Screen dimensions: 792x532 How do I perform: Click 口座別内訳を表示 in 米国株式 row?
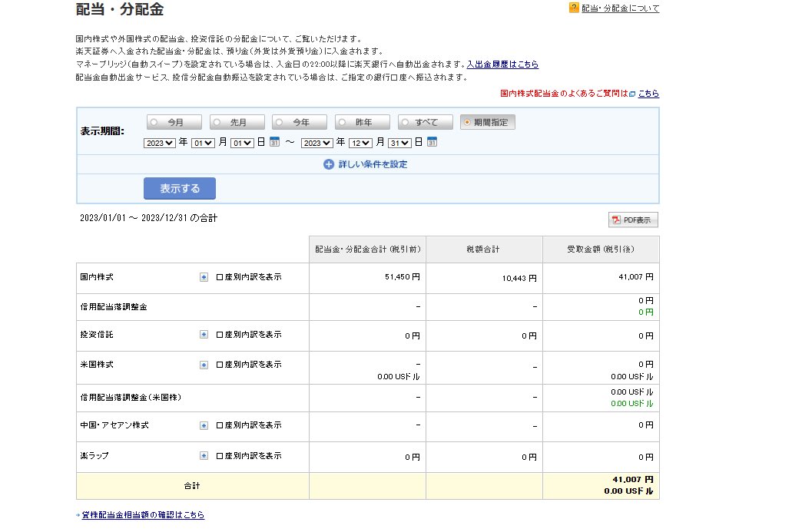(249, 365)
